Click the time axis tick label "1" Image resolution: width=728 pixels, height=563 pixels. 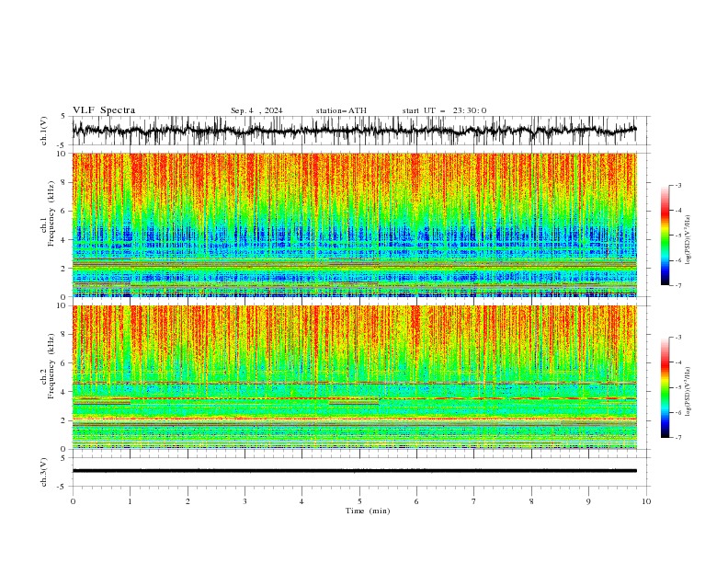coord(130,501)
